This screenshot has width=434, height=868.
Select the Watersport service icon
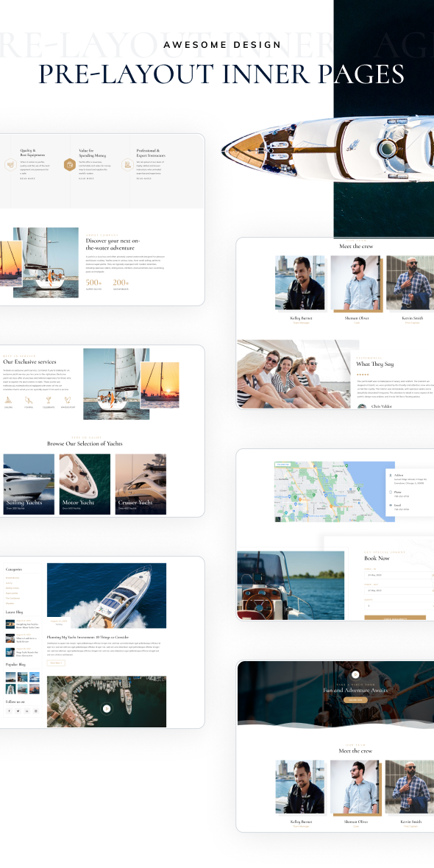click(68, 400)
